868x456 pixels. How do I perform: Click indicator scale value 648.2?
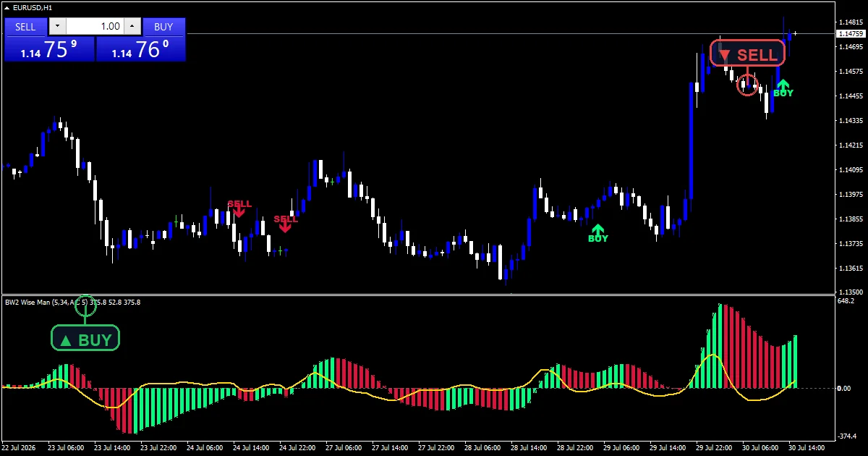pyautogui.click(x=846, y=300)
